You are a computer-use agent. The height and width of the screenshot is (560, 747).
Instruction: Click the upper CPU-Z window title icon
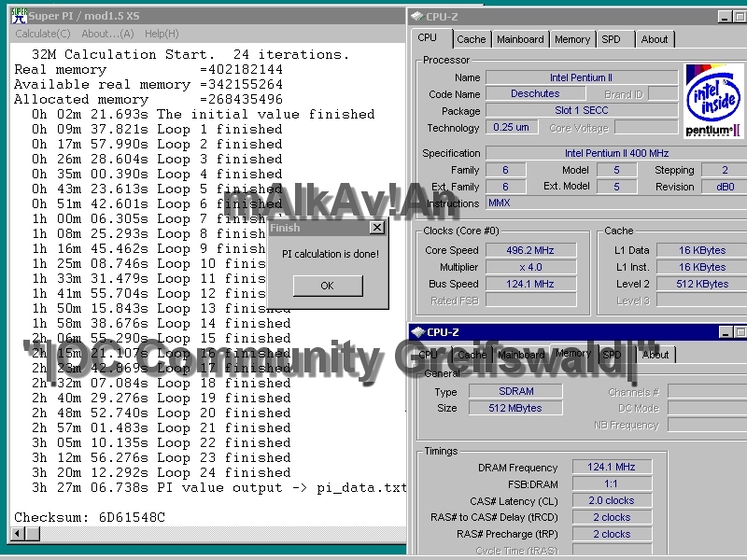click(x=417, y=17)
